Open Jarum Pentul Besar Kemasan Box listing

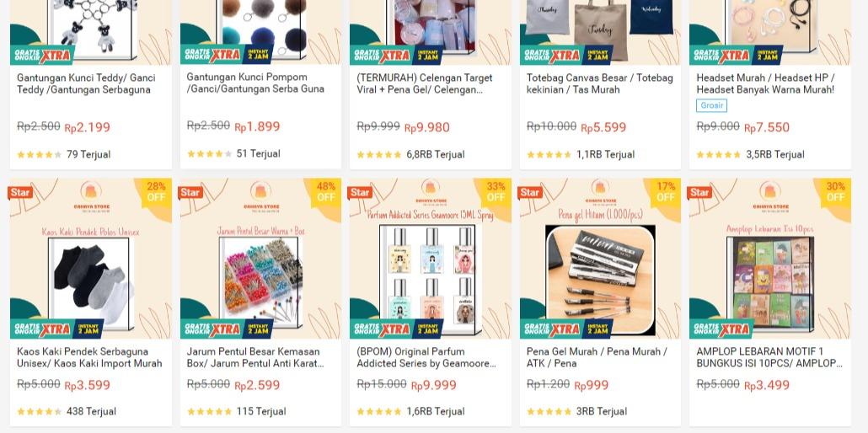point(255,358)
